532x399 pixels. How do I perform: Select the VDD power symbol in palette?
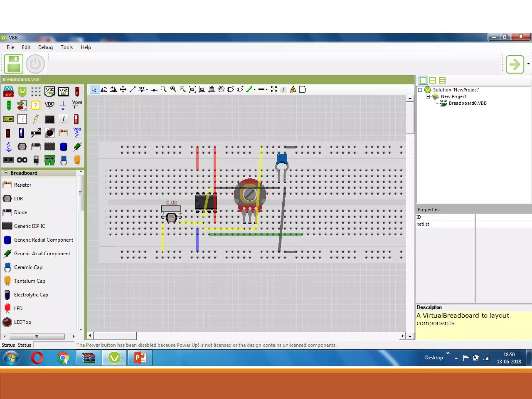[49, 105]
